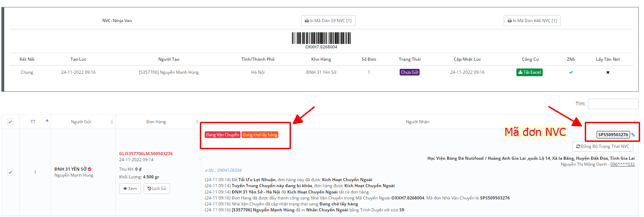644x217 pixels.
Task: Click log line about in Nhãn Chuyển Ngoài
Action: tap(304, 210)
